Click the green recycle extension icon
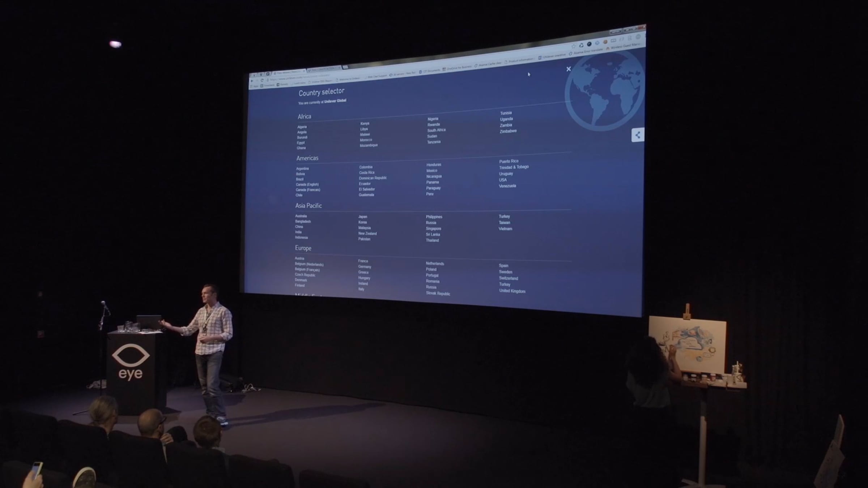868x488 pixels. pyautogui.click(x=581, y=45)
